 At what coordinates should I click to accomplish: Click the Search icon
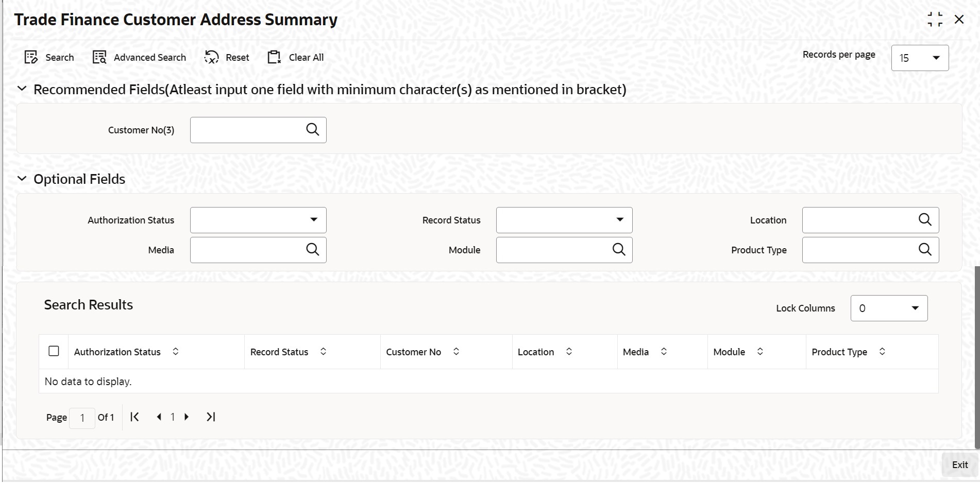pos(31,57)
